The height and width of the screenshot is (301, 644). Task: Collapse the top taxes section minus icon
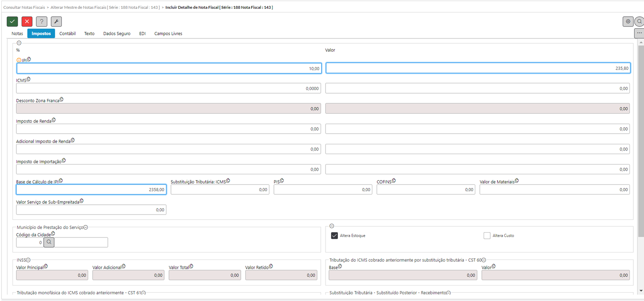pyautogui.click(x=19, y=43)
